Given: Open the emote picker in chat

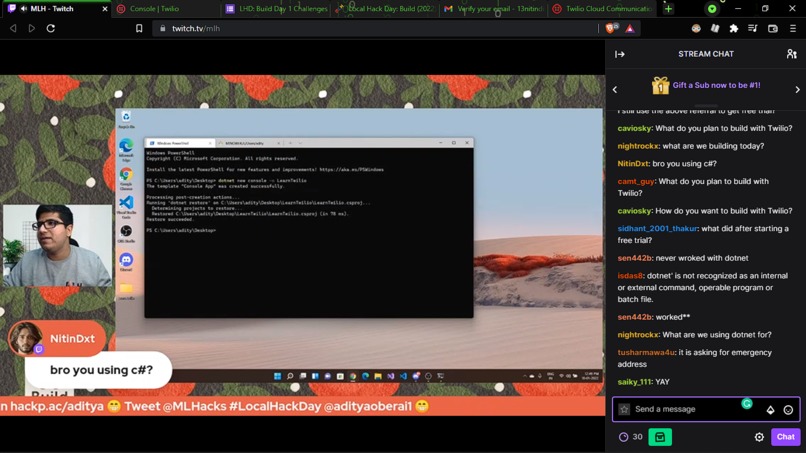Looking at the screenshot, I should click(788, 410).
